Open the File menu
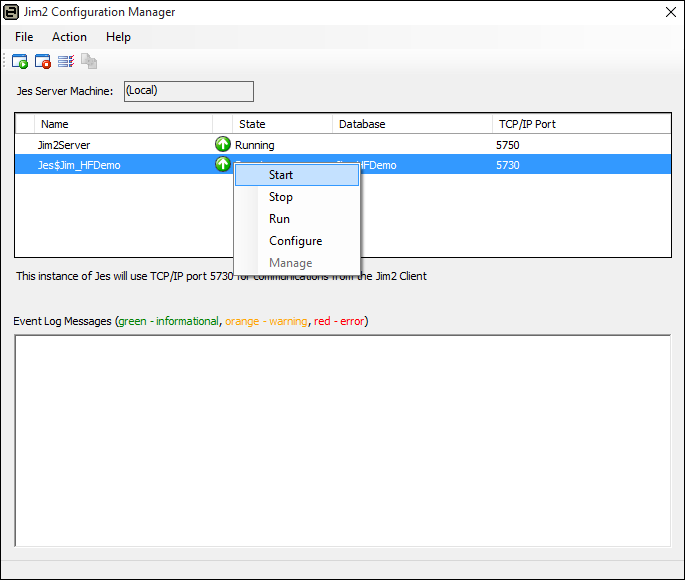Viewport: 685px width, 580px height. click(24, 37)
